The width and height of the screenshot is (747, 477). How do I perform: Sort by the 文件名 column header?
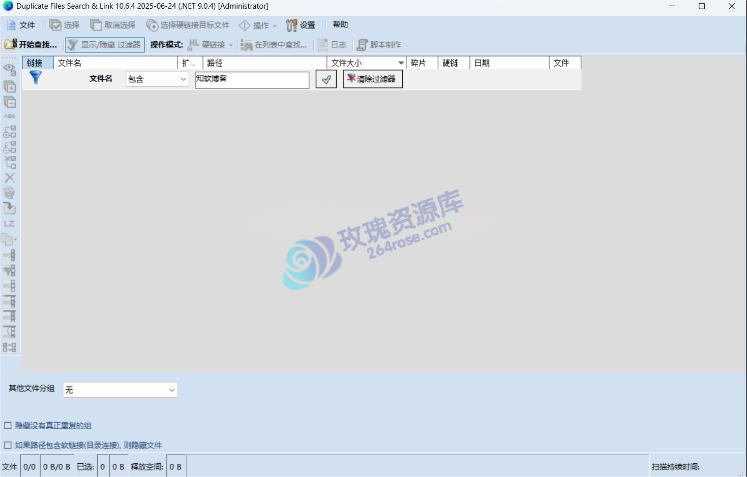tap(115, 62)
